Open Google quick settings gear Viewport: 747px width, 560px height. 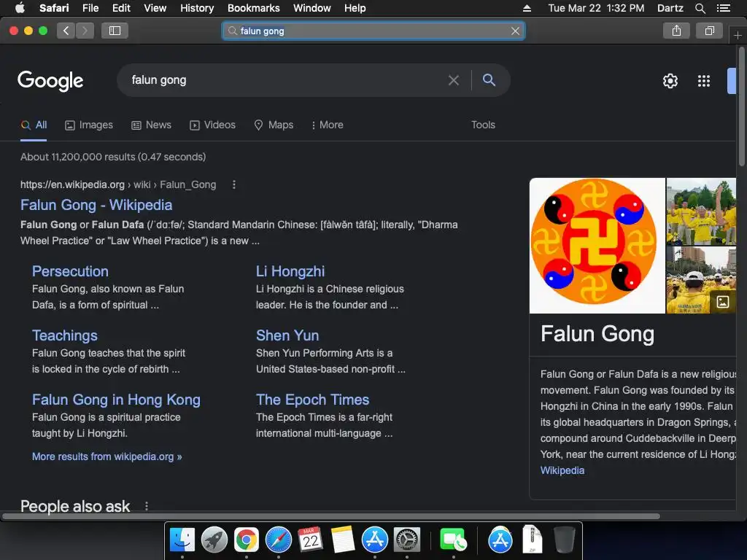pos(670,81)
